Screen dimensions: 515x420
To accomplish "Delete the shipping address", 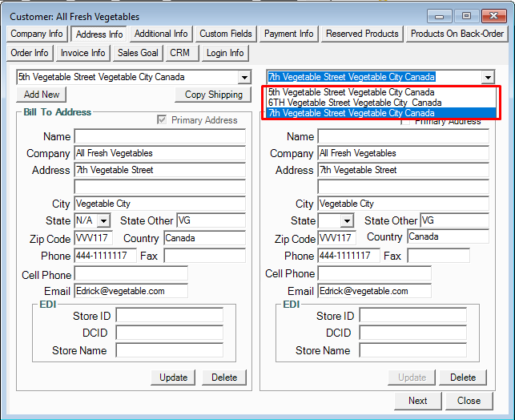I will (463, 378).
